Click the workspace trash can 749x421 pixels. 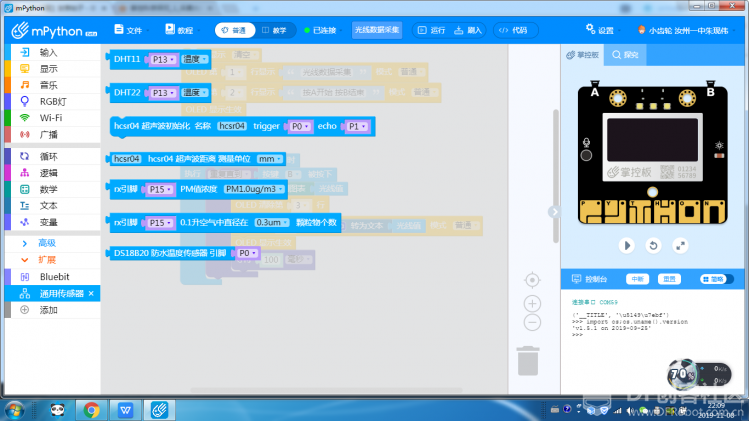tap(528, 361)
